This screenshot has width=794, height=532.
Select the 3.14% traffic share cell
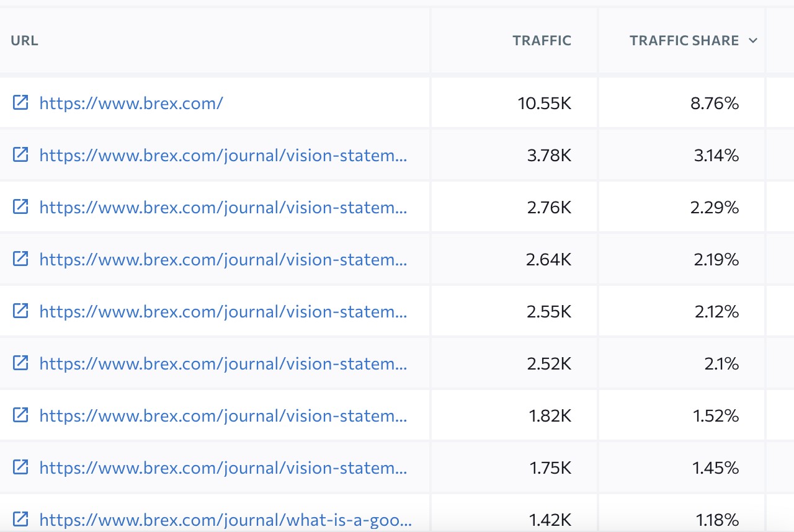[716, 155]
